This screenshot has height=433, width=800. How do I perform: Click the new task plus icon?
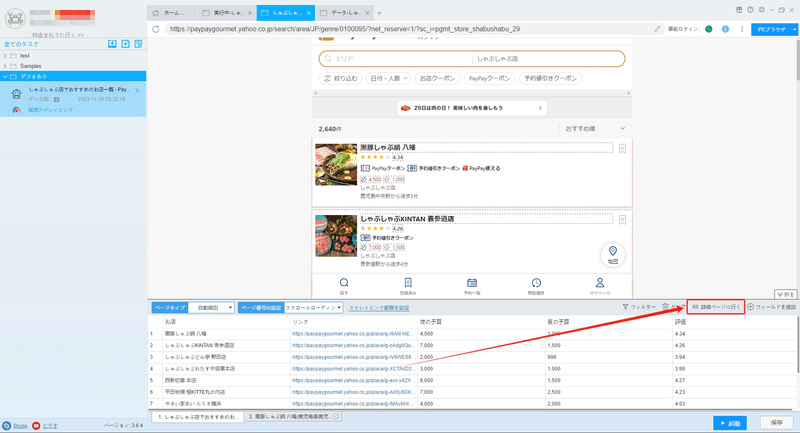126,44
